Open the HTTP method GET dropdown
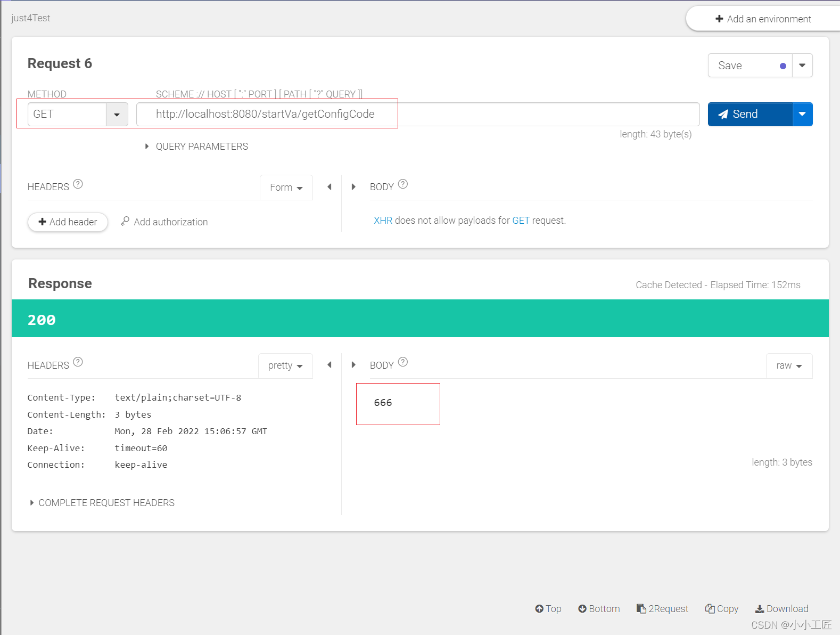The width and height of the screenshot is (840, 635). point(117,115)
